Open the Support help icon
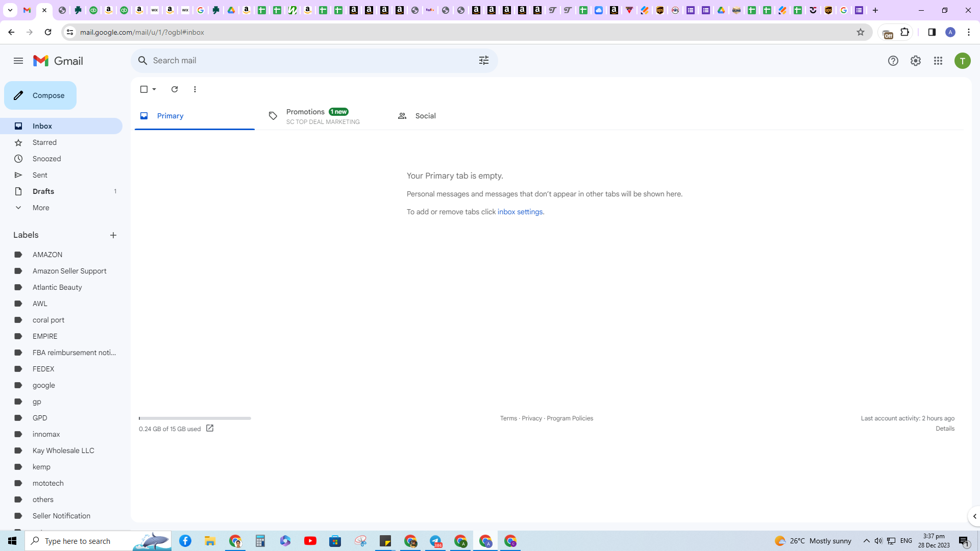Image resolution: width=980 pixels, height=551 pixels. tap(893, 61)
